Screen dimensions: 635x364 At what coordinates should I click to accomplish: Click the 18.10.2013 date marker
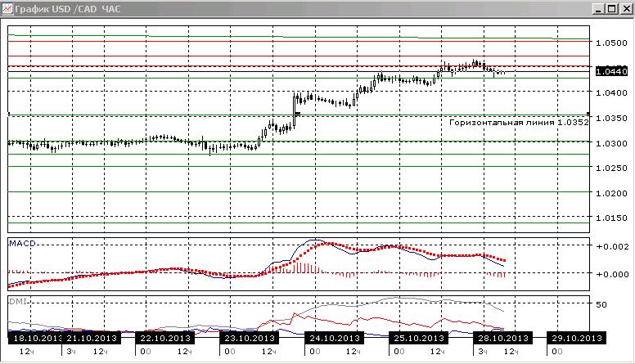(x=35, y=338)
